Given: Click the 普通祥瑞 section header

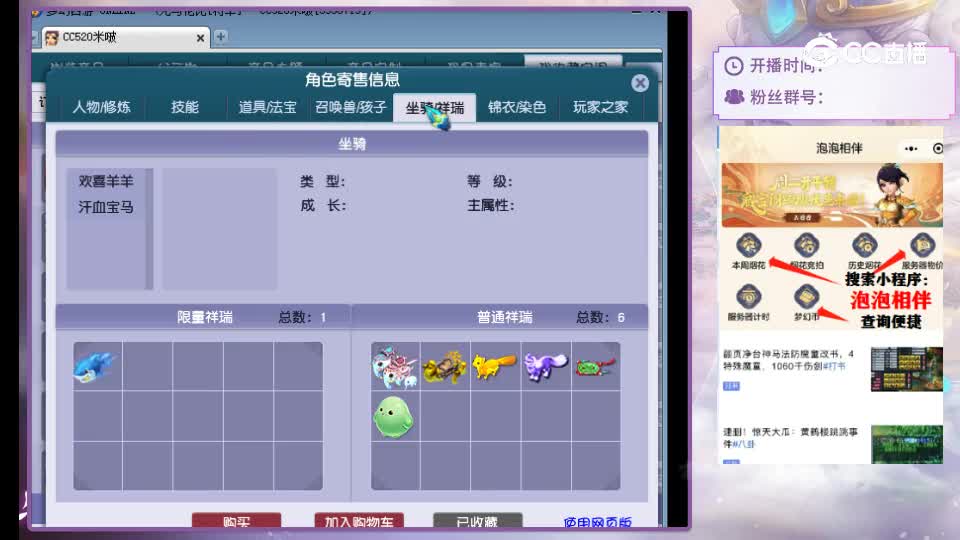Looking at the screenshot, I should [x=500, y=317].
